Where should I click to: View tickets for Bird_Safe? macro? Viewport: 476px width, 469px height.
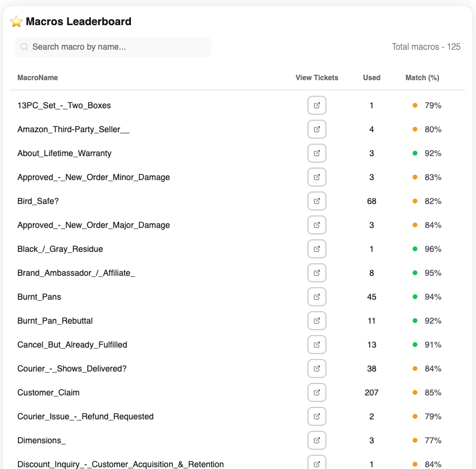click(x=317, y=201)
